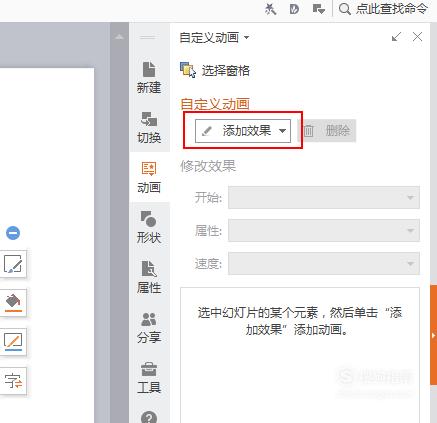
Task: Click the orange side expand tab
Action: [x=433, y=335]
